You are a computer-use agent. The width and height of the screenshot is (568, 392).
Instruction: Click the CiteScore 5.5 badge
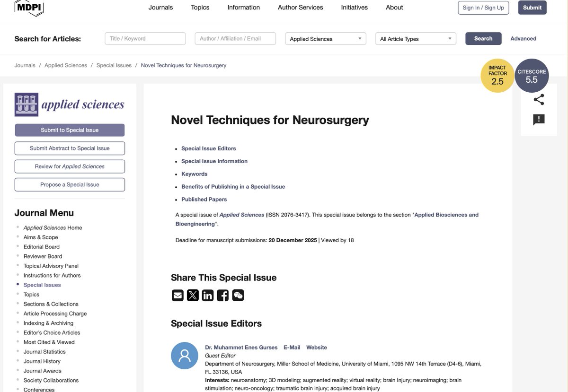[532, 76]
